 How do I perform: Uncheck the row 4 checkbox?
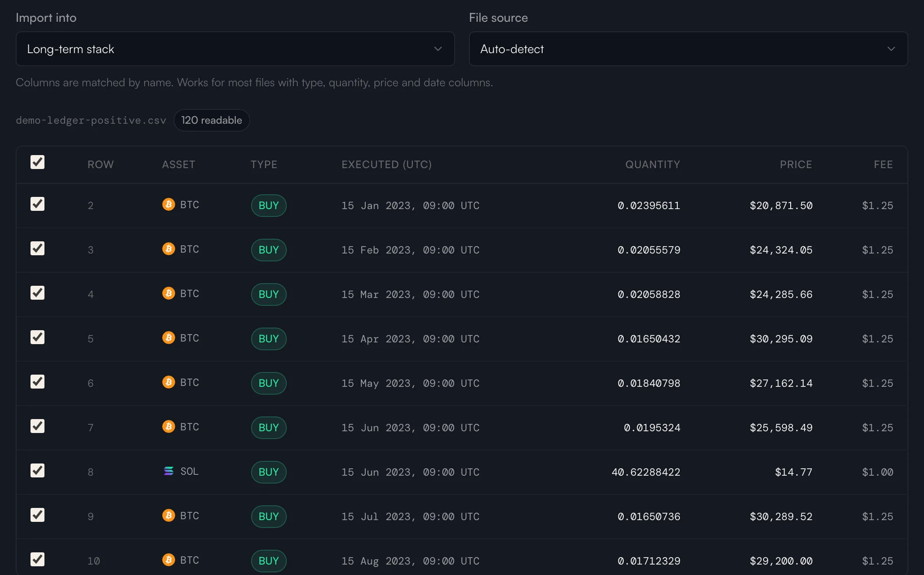coord(37,293)
